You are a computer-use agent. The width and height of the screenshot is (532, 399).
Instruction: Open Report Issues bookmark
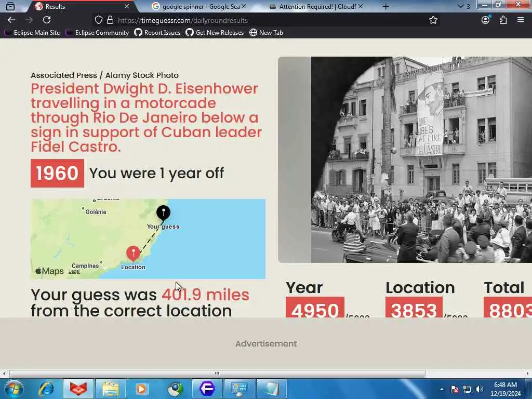point(157,33)
